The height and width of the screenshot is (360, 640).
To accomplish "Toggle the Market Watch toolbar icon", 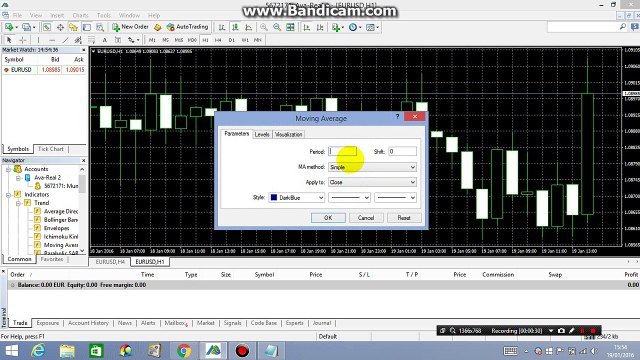I will pyautogui.click(x=47, y=27).
